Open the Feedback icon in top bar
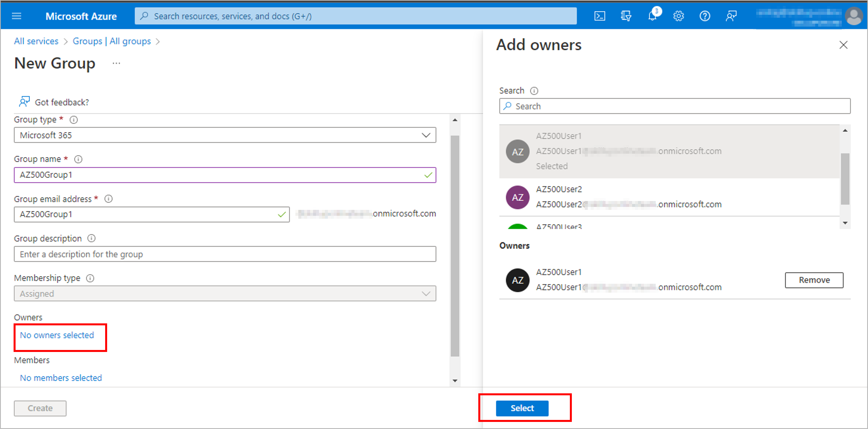 [x=731, y=16]
